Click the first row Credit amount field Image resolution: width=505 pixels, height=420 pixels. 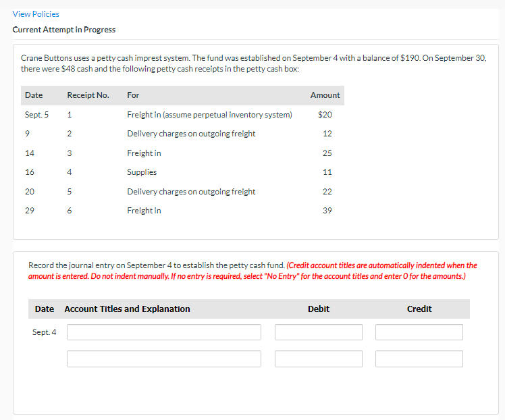point(419,332)
